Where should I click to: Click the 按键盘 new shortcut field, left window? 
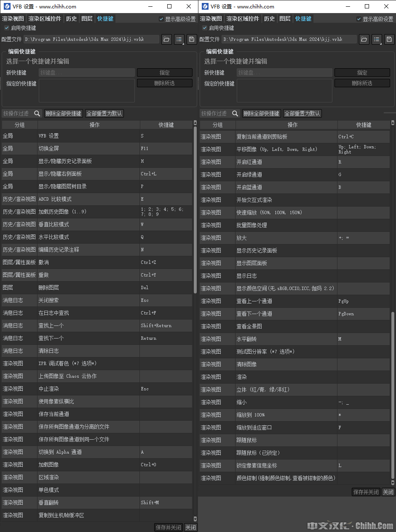point(87,73)
